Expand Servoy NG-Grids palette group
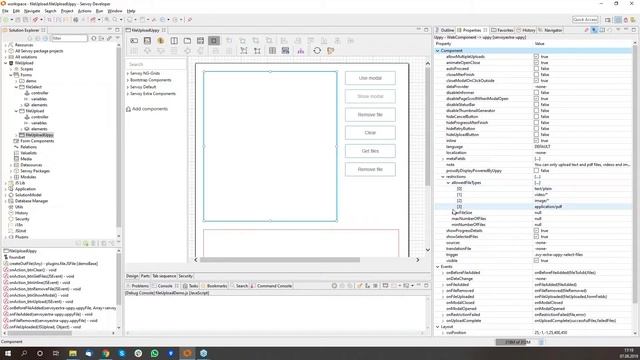 point(128,73)
